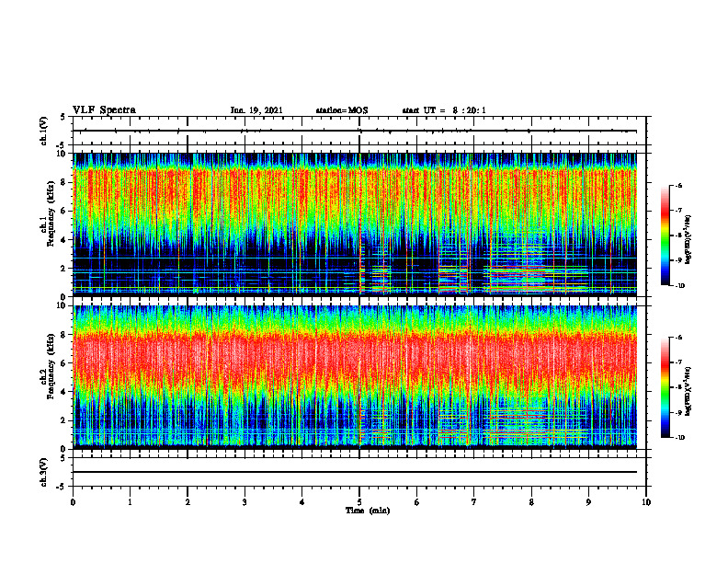Viewport: 728px width, 563px height.
Task: Click the ch.1 colorbar log(PSD) unit label
Action: 688,240
